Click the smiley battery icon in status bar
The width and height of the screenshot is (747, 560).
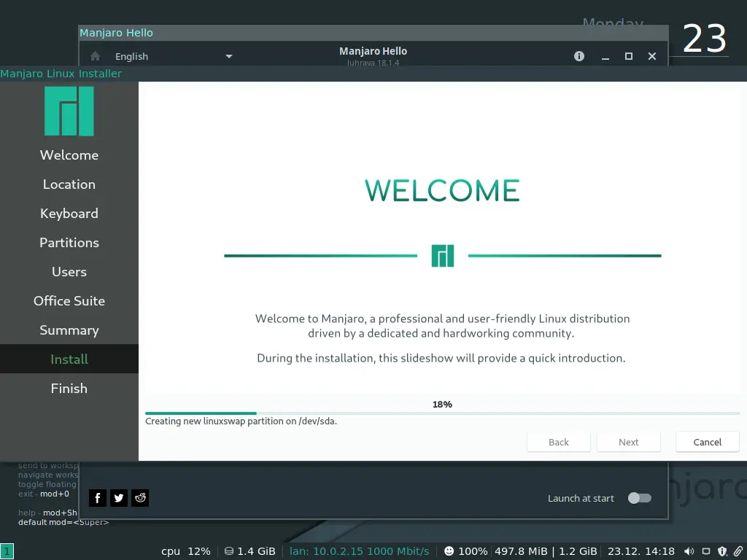449,551
